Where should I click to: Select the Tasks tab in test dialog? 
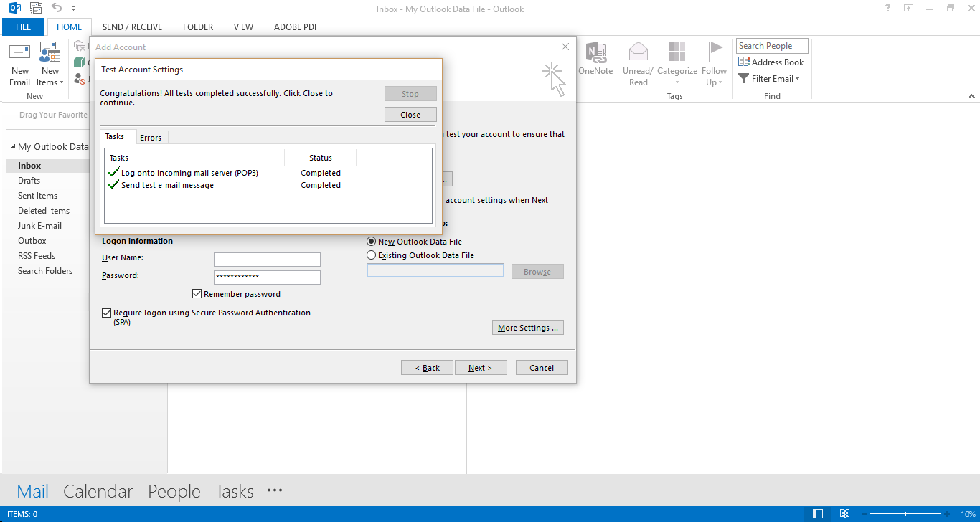115,136
